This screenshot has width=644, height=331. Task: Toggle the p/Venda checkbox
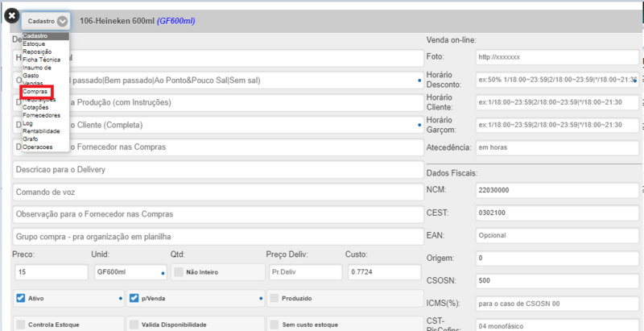pos(134,298)
